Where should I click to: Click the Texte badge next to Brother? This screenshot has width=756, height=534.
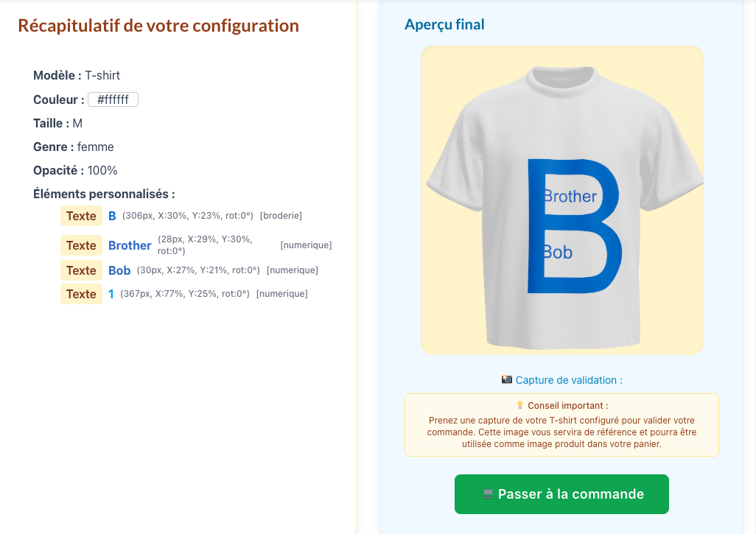coord(81,245)
